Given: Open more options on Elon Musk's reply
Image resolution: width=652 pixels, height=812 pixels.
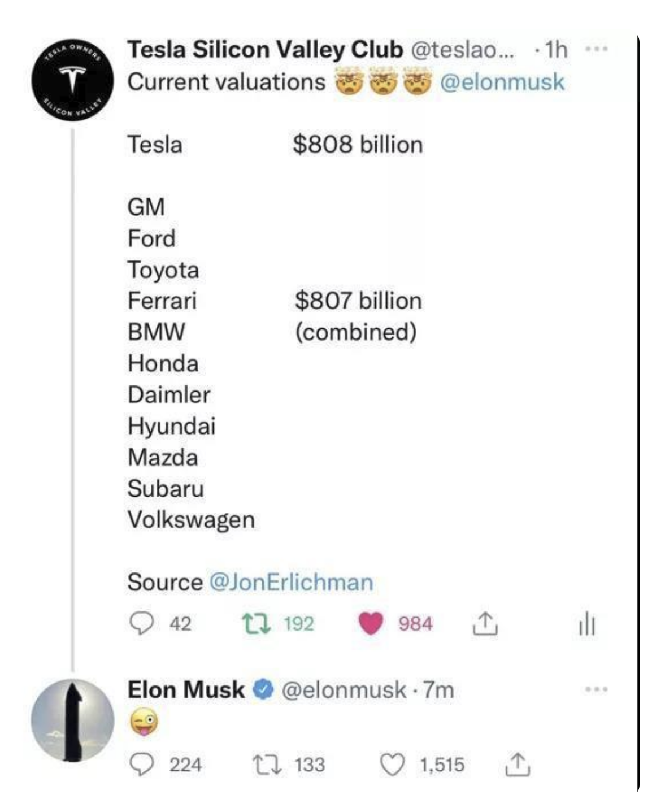Looking at the screenshot, I should tap(596, 689).
